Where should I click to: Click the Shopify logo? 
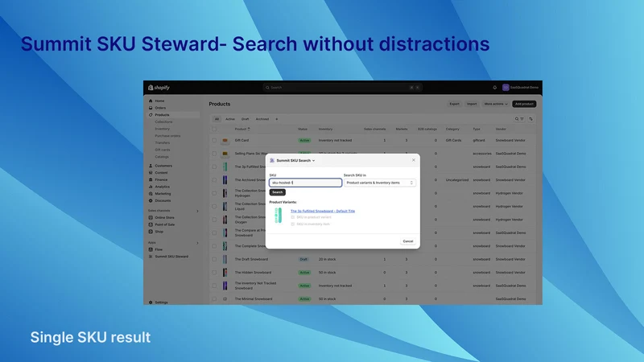(x=159, y=88)
